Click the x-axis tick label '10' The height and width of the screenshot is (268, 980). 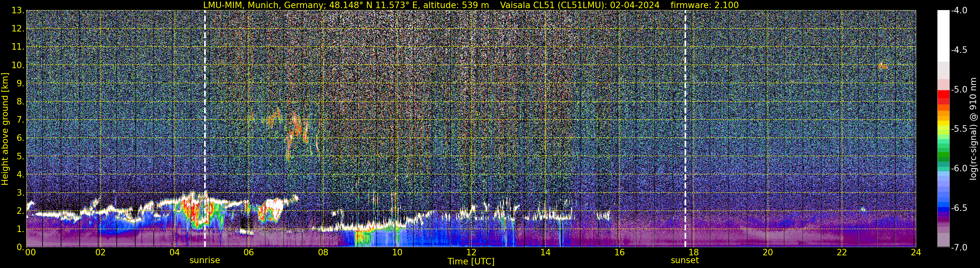pos(397,252)
